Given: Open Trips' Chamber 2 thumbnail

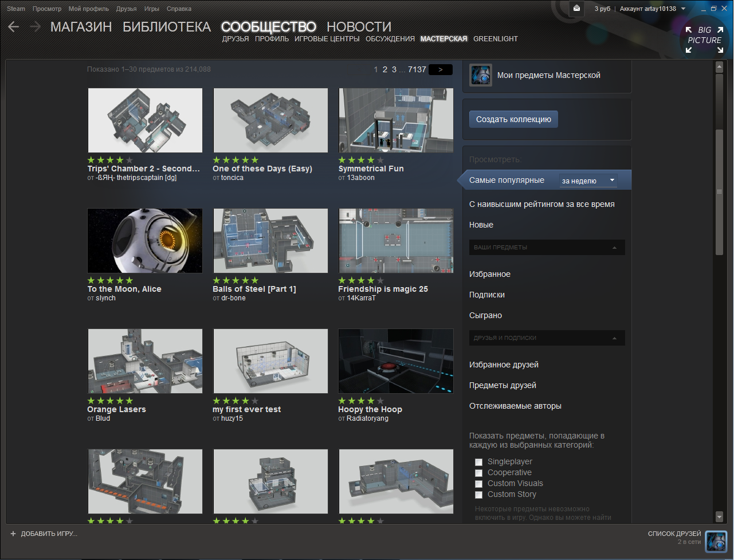Looking at the screenshot, I should (145, 120).
